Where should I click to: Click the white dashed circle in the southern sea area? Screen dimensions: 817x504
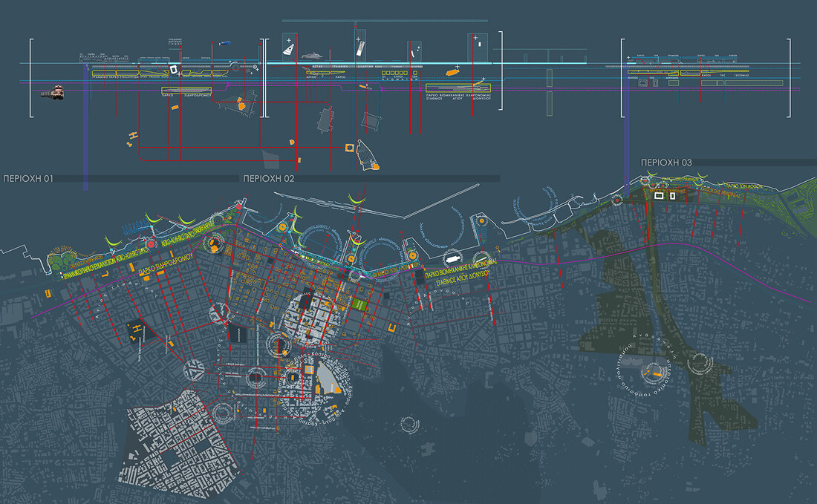coord(409,423)
